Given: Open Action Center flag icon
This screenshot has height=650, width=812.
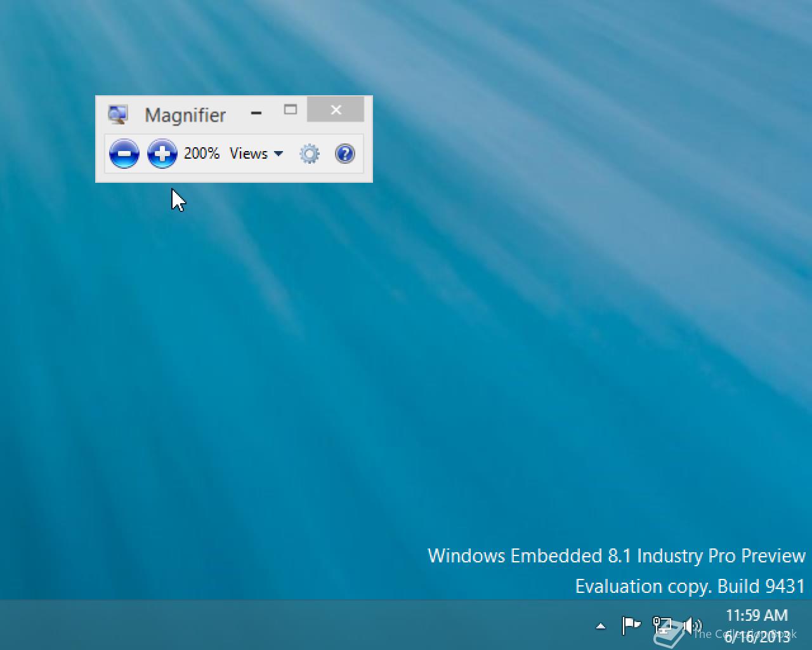Looking at the screenshot, I should click(x=631, y=626).
